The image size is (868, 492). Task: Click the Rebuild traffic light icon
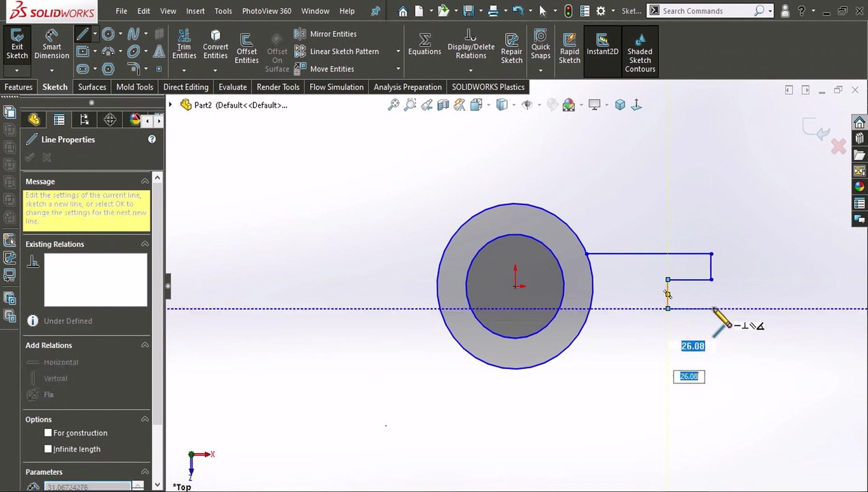tap(569, 11)
